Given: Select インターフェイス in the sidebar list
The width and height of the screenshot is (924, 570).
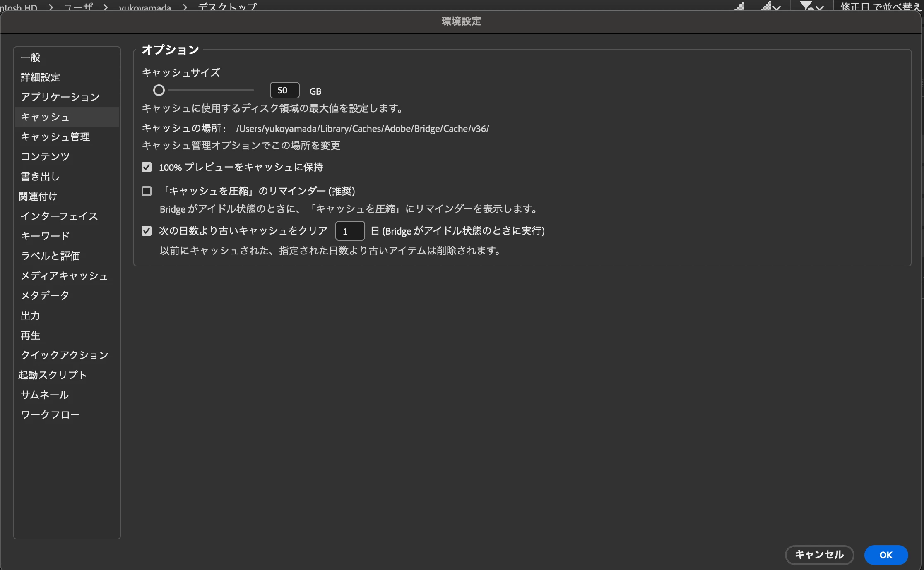Looking at the screenshot, I should pos(59,216).
